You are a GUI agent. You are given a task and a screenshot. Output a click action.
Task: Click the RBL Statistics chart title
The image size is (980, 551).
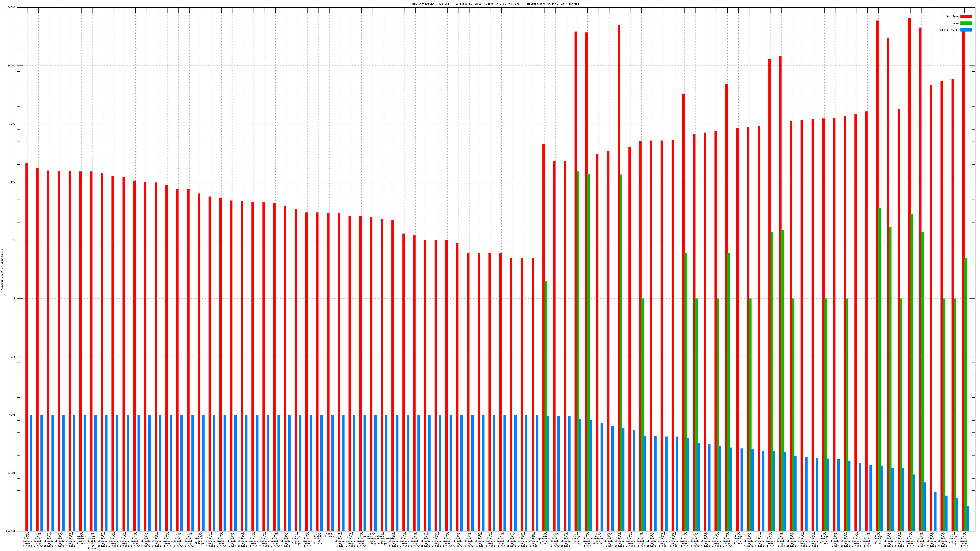click(x=496, y=4)
